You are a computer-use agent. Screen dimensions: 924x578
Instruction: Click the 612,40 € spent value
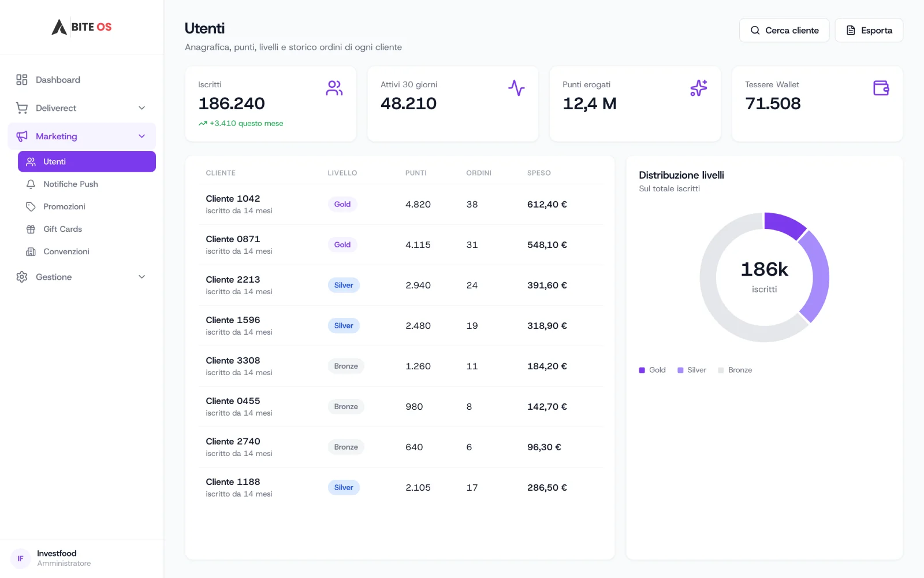[x=547, y=205]
